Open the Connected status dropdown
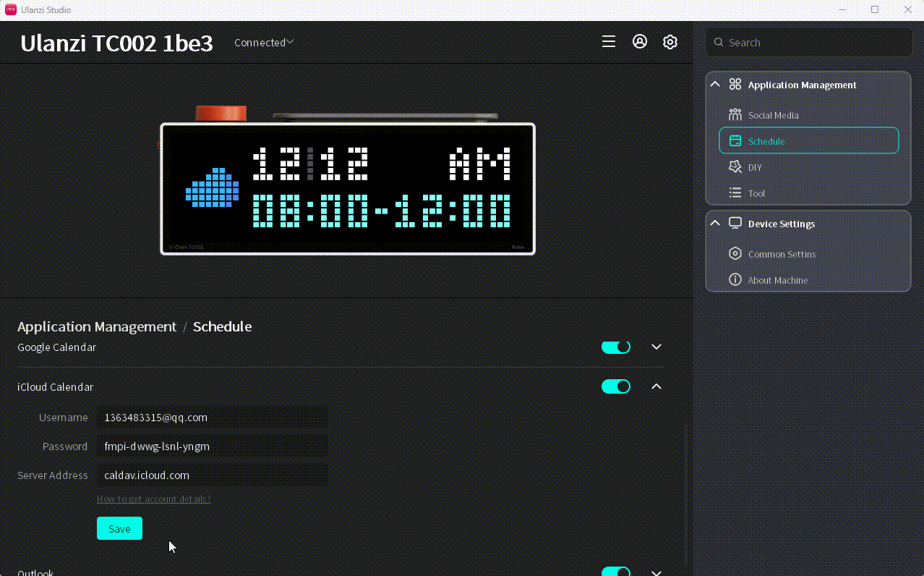Viewport: 924px width, 576px height. pos(264,43)
